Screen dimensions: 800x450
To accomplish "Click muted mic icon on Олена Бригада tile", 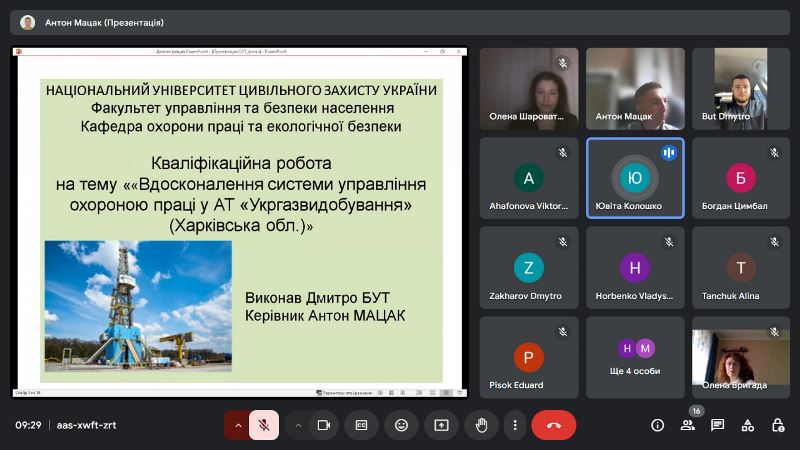I will (774, 332).
